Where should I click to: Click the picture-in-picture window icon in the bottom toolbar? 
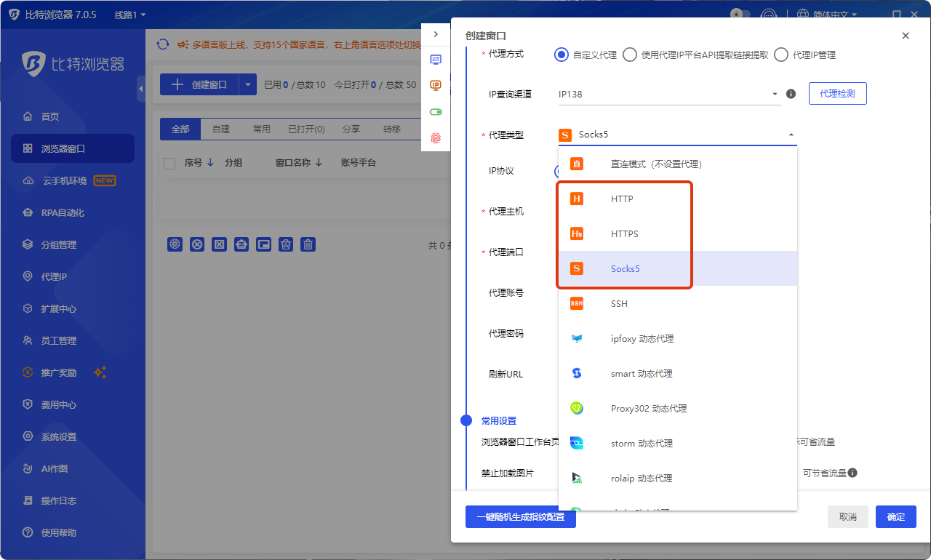[264, 244]
